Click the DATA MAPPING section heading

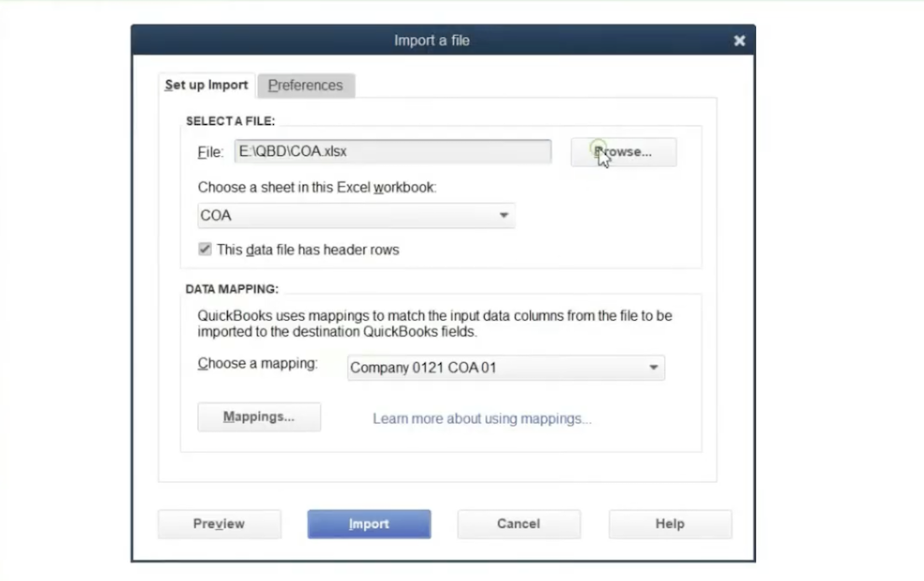coord(232,290)
